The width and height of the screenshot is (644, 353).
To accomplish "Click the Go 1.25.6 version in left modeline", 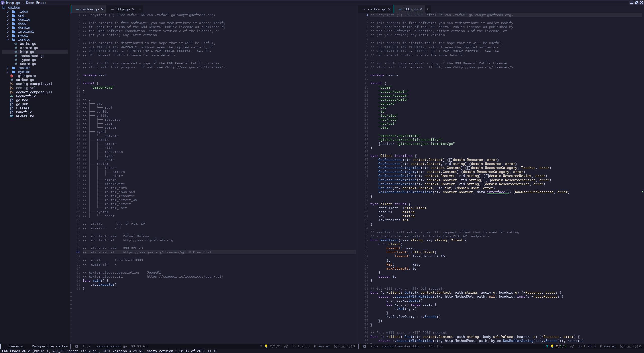I will coord(300,346).
